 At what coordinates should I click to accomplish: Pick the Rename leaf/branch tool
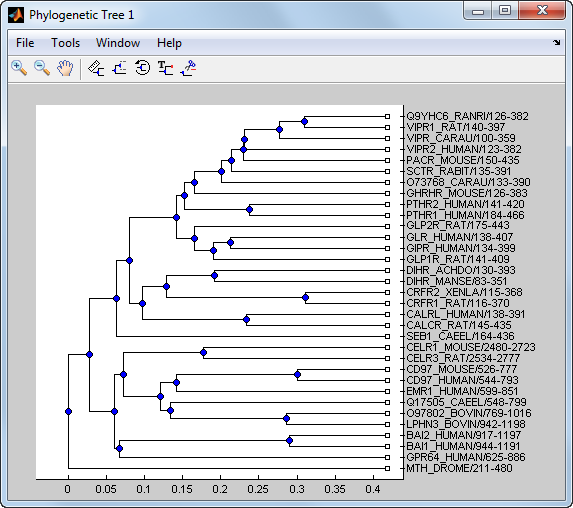pos(165,68)
